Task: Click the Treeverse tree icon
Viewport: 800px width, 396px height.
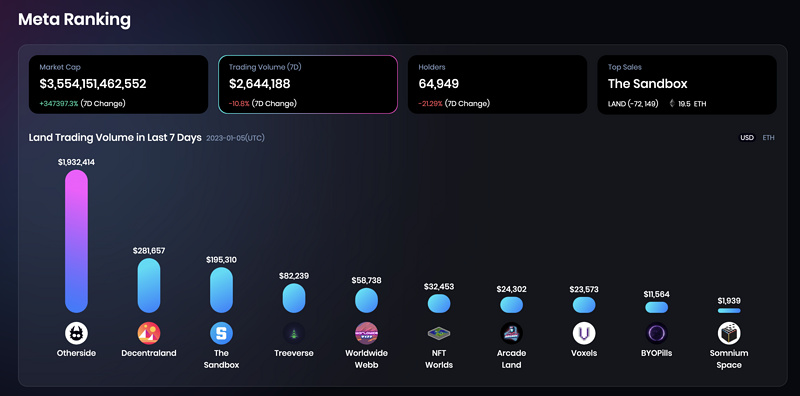Action: click(x=294, y=333)
